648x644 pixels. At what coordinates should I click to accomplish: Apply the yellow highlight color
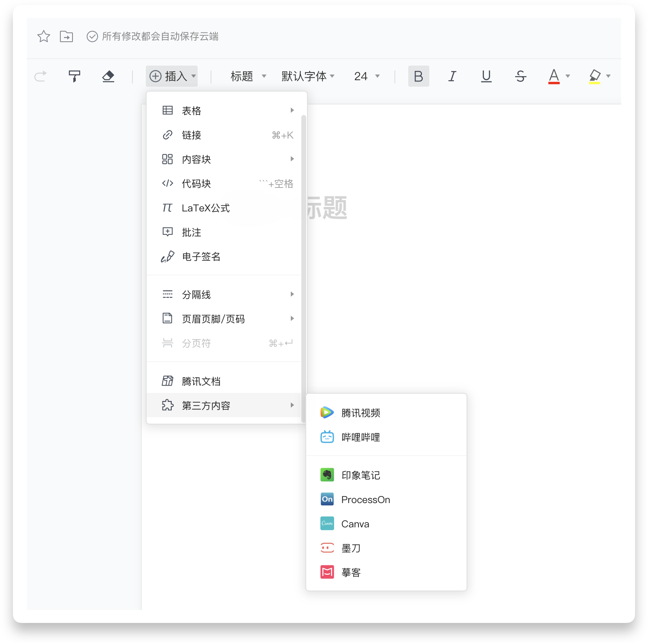click(x=595, y=76)
